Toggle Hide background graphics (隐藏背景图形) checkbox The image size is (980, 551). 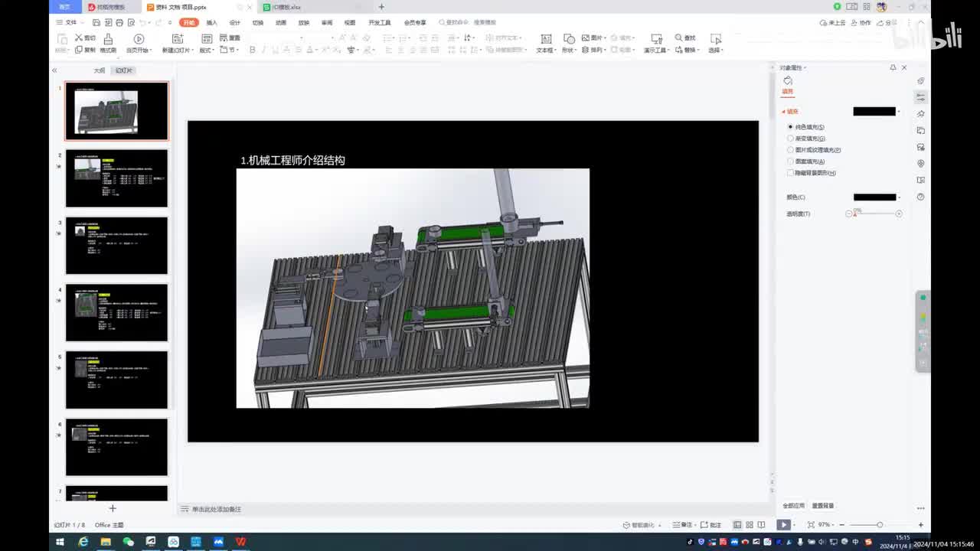[x=791, y=173]
